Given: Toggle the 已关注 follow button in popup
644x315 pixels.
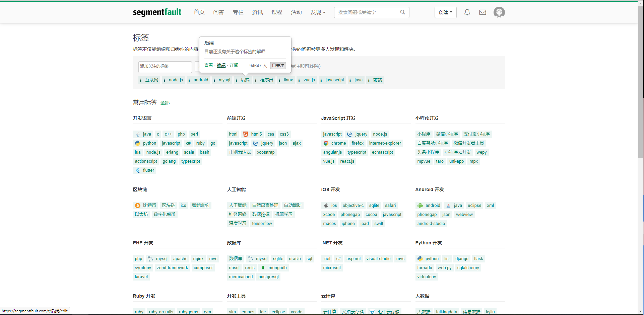Looking at the screenshot, I should pos(278,66).
